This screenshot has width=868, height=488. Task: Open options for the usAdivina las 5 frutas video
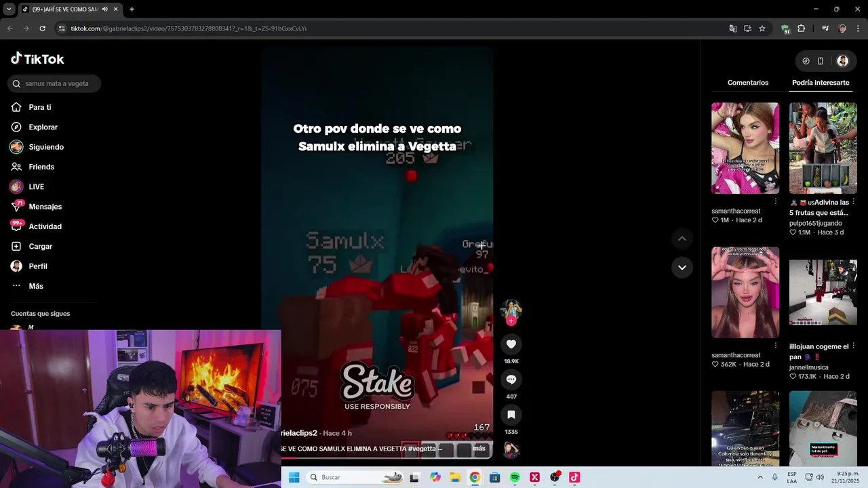pyautogui.click(x=854, y=202)
